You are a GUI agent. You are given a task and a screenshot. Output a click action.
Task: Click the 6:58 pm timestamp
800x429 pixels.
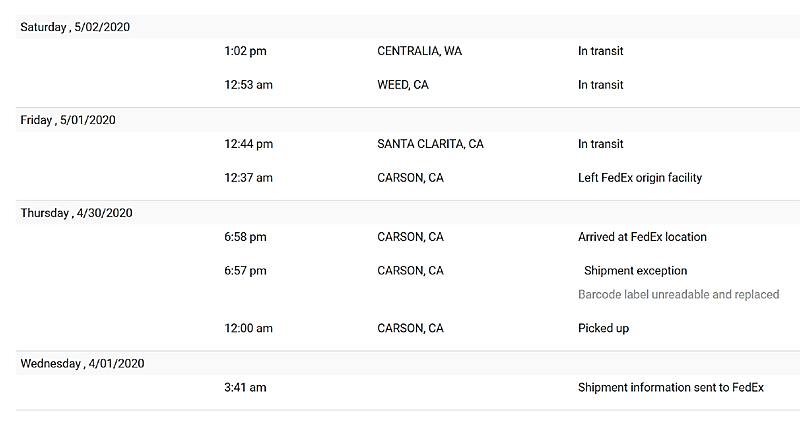pyautogui.click(x=245, y=237)
